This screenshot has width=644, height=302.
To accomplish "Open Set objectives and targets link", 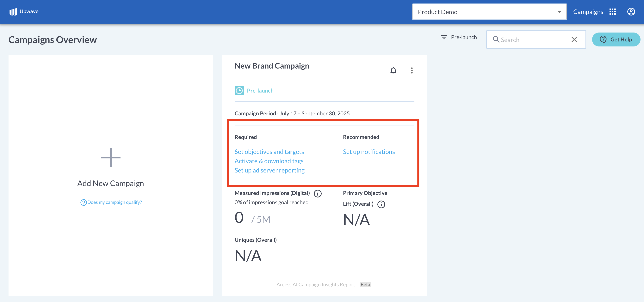I will [x=269, y=152].
